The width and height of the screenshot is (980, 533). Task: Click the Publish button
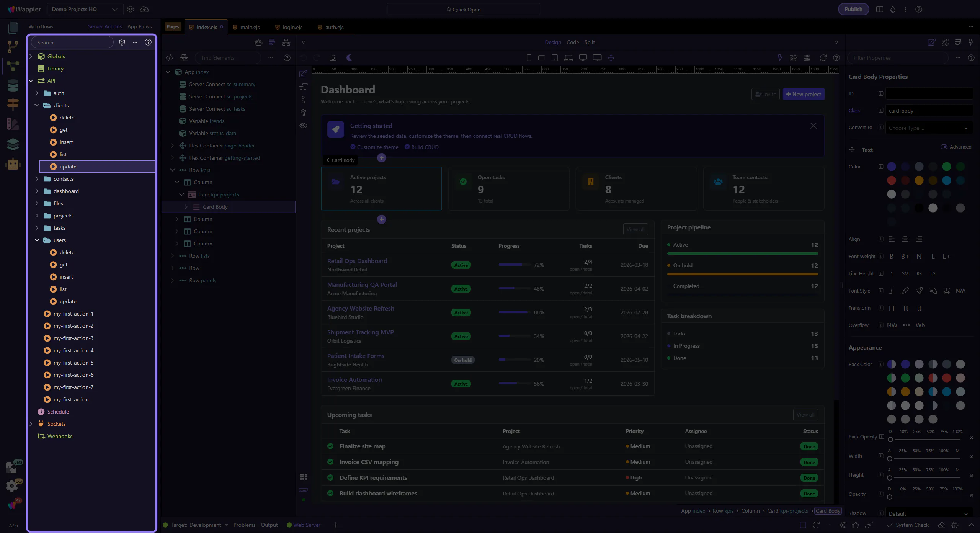pyautogui.click(x=853, y=9)
